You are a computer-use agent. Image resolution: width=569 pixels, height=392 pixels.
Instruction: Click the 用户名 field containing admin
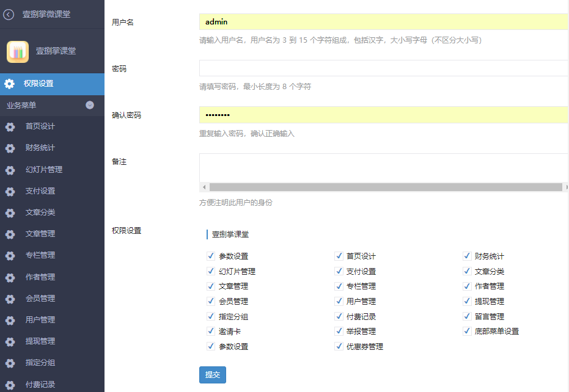coord(384,22)
